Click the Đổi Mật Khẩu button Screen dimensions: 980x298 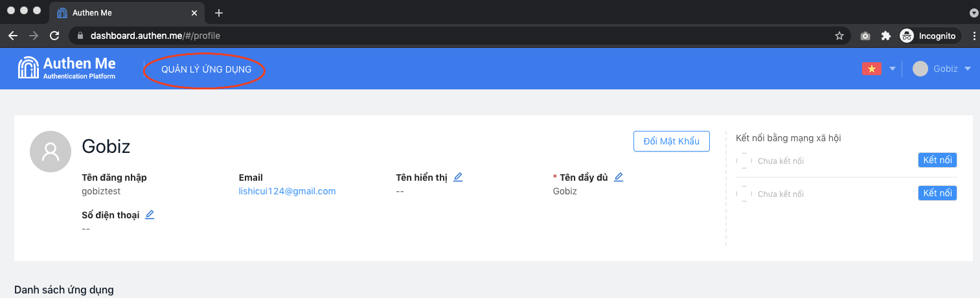coord(671,141)
